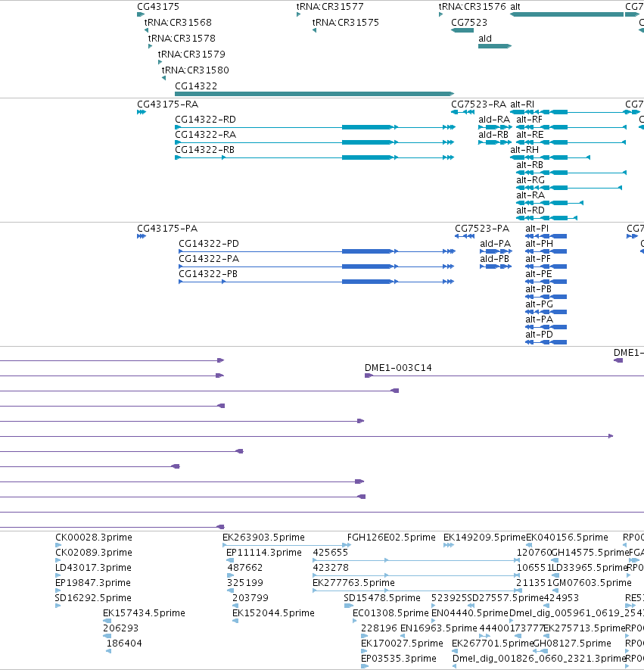Viewport: 644px width, 670px height.
Task: Open EST LD43017.3prime label
Action: pos(93,568)
